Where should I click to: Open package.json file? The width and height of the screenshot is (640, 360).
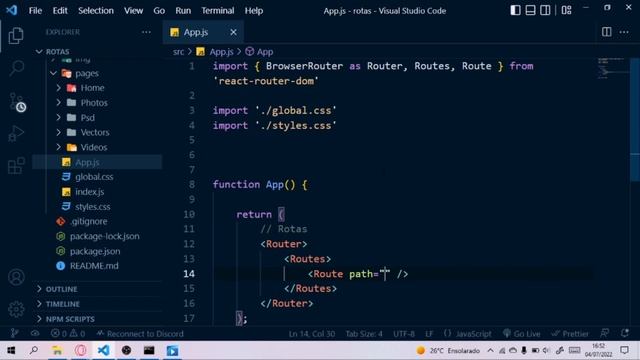click(x=97, y=251)
